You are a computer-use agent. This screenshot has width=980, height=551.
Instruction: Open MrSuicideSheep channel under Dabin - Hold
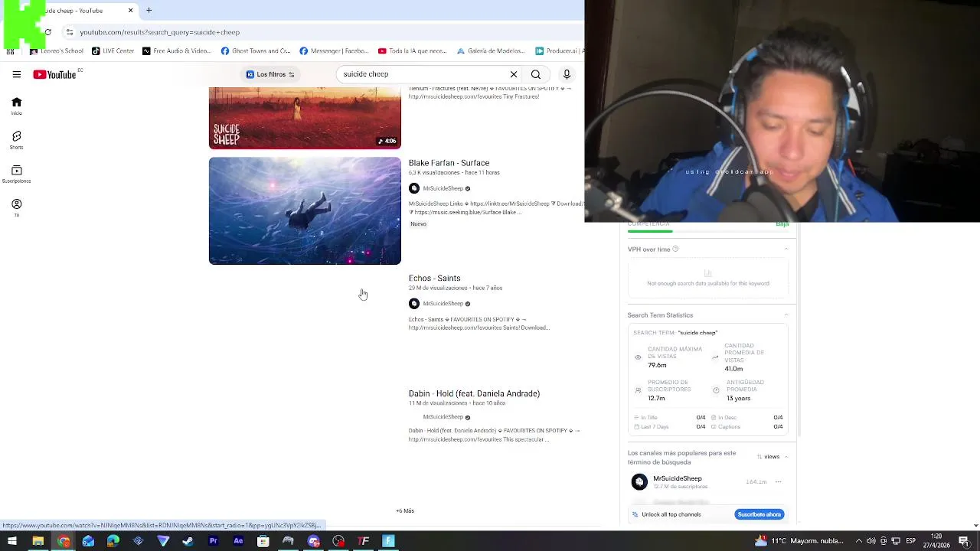[443, 417]
